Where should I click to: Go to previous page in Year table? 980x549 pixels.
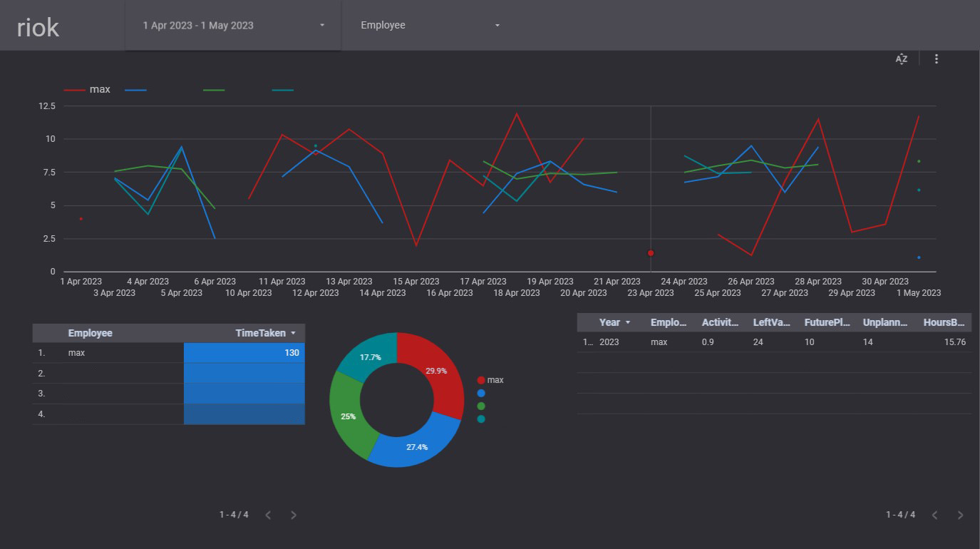click(935, 515)
